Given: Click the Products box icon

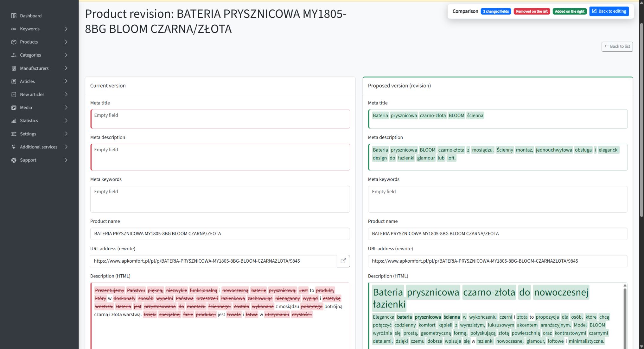Looking at the screenshot, I should (x=14, y=42).
